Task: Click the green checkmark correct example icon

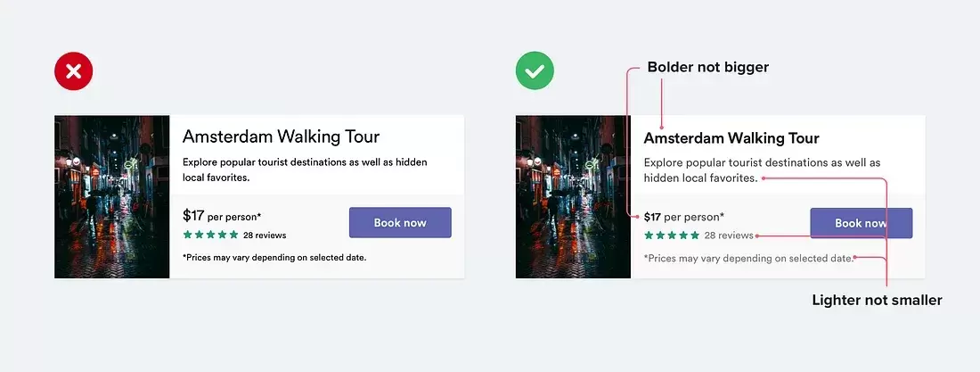Action: 535,70
